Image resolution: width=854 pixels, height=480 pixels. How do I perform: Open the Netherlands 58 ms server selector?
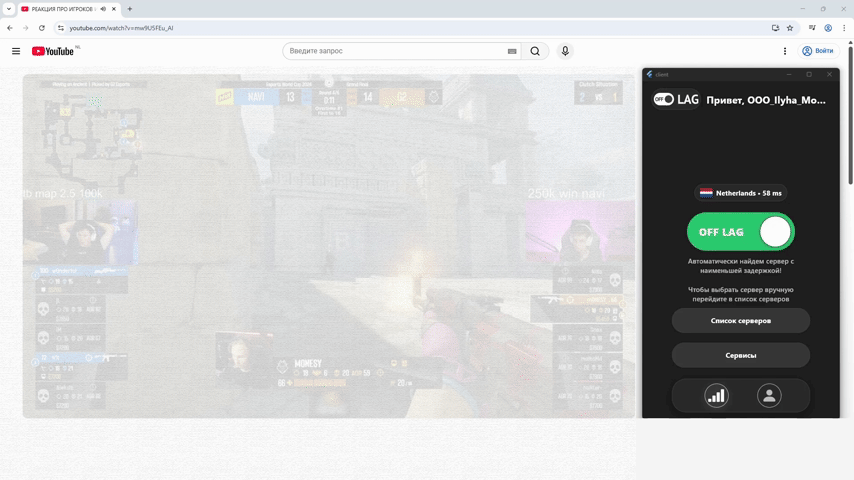pyautogui.click(x=741, y=193)
